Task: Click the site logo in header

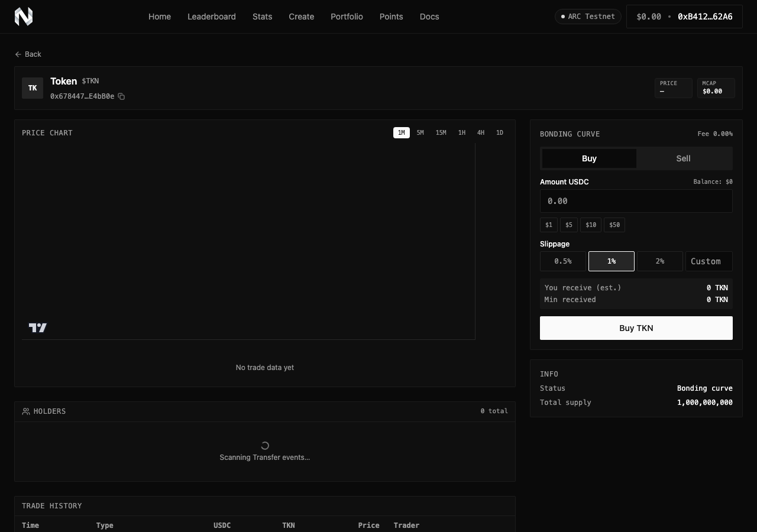Action: 24,17
